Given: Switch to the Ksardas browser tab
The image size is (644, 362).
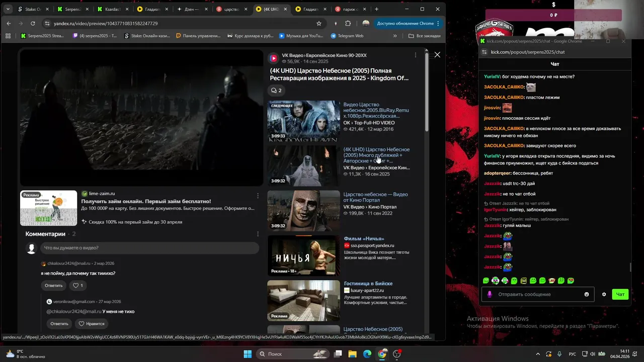Looking at the screenshot, I should [x=114, y=9].
